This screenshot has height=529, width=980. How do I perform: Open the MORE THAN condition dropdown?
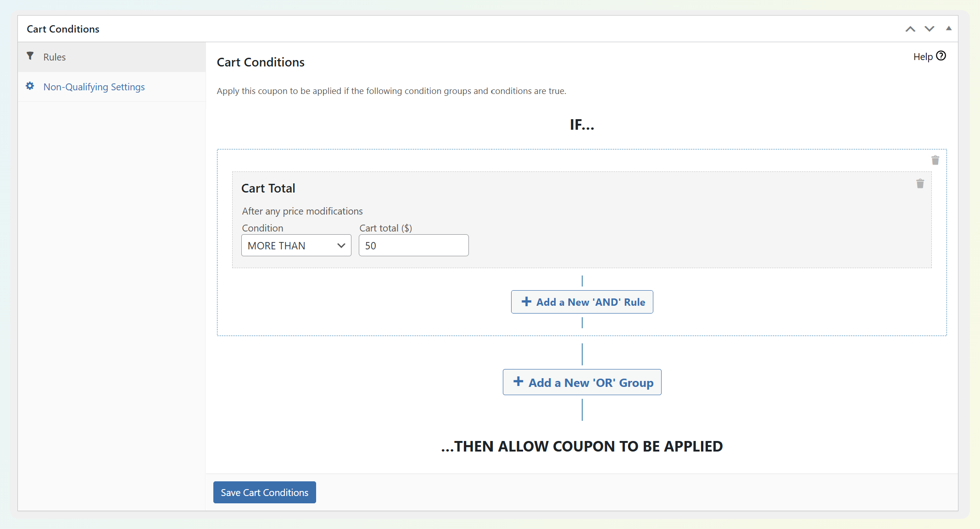(296, 246)
